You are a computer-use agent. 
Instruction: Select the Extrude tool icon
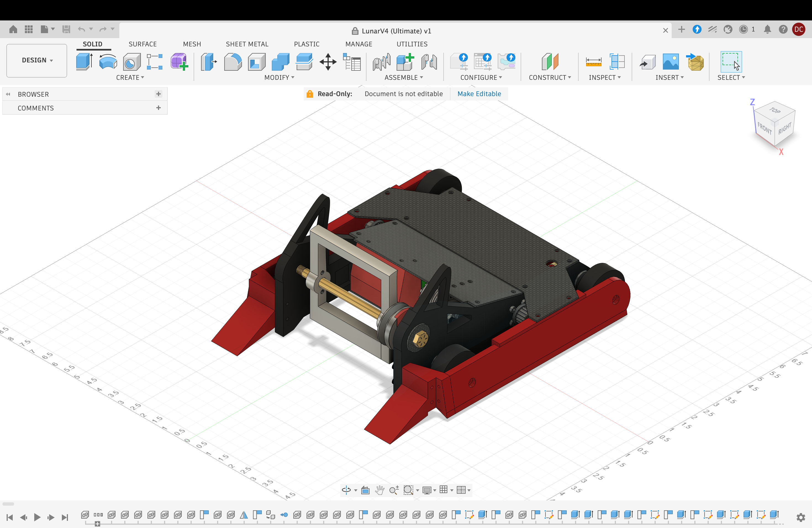84,62
